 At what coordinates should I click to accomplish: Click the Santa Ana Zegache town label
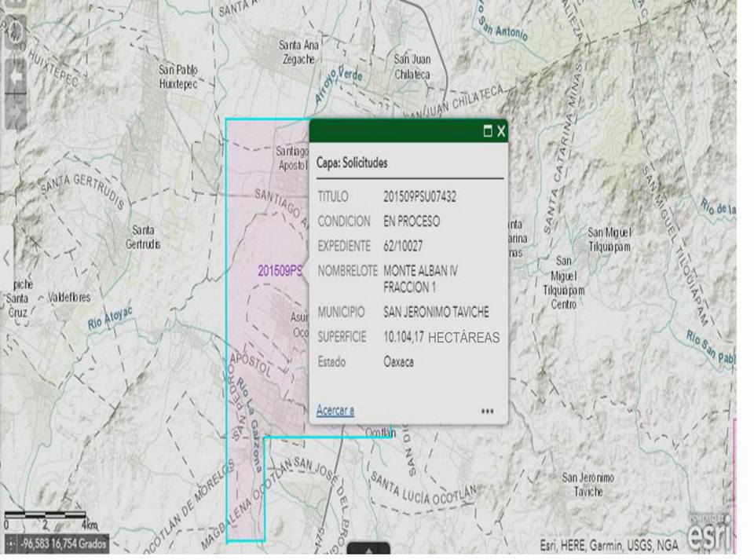click(x=299, y=52)
